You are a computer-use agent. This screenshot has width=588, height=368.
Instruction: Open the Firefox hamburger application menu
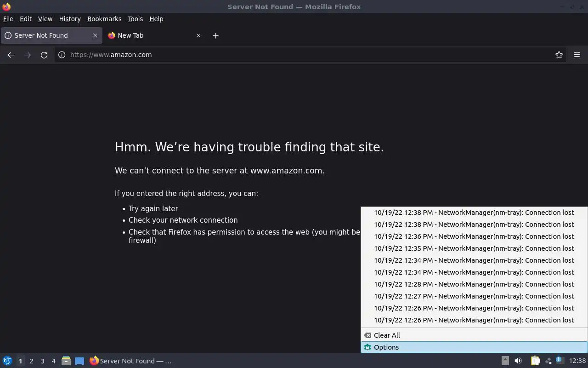pyautogui.click(x=577, y=55)
